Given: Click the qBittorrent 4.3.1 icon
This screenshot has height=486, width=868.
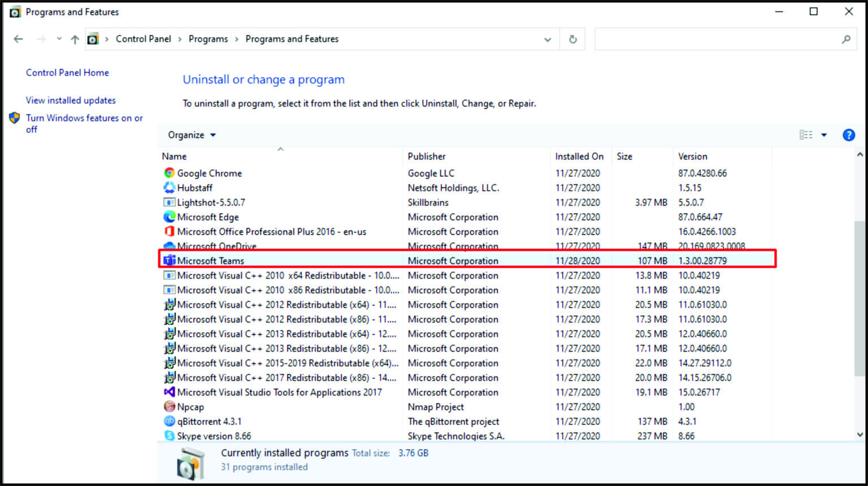Looking at the screenshot, I should [169, 421].
